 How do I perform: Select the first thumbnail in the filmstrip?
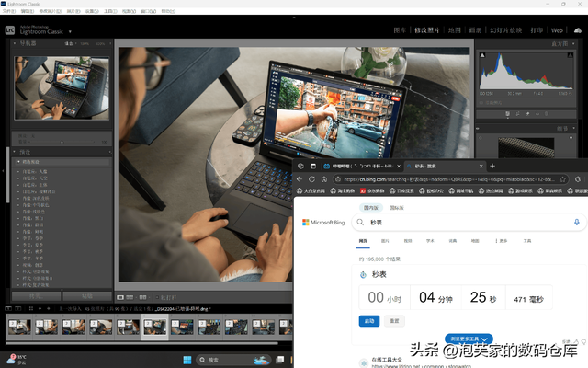pyautogui.click(x=19, y=327)
